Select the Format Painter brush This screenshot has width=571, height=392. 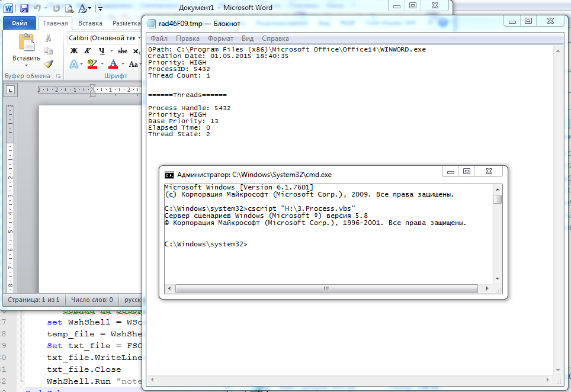(x=49, y=64)
